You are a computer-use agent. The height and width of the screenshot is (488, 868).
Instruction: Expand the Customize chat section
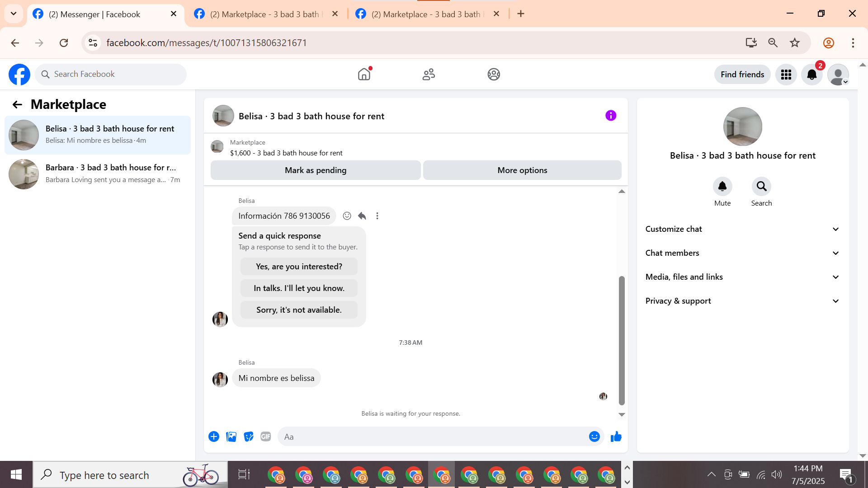(742, 229)
